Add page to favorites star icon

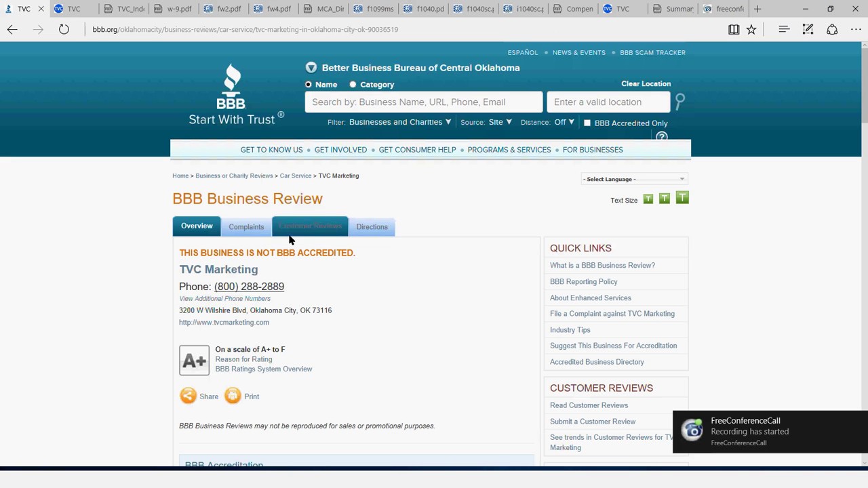coord(751,29)
